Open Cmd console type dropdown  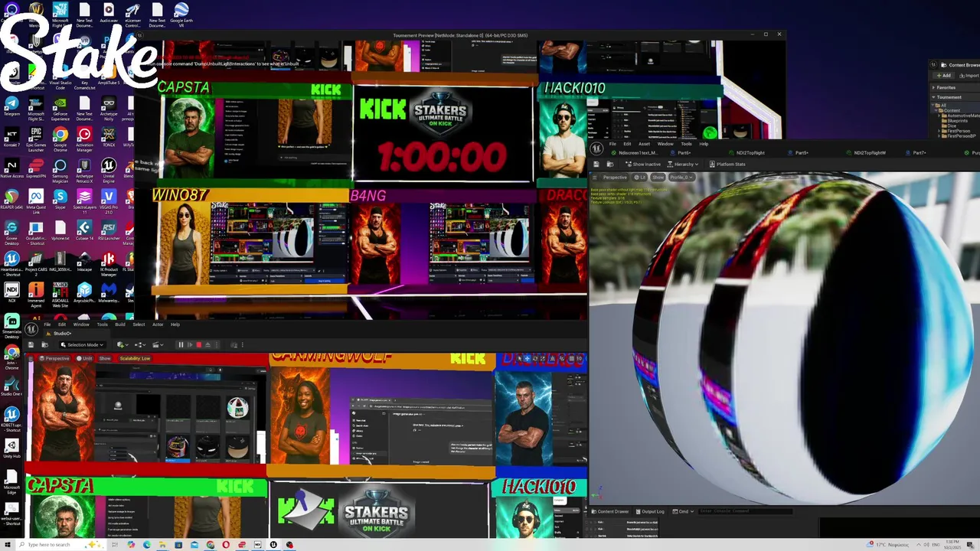point(683,511)
